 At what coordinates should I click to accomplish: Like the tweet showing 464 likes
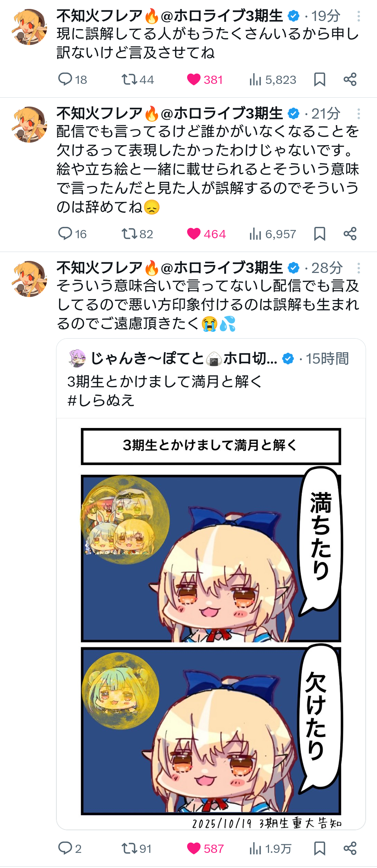point(206,234)
